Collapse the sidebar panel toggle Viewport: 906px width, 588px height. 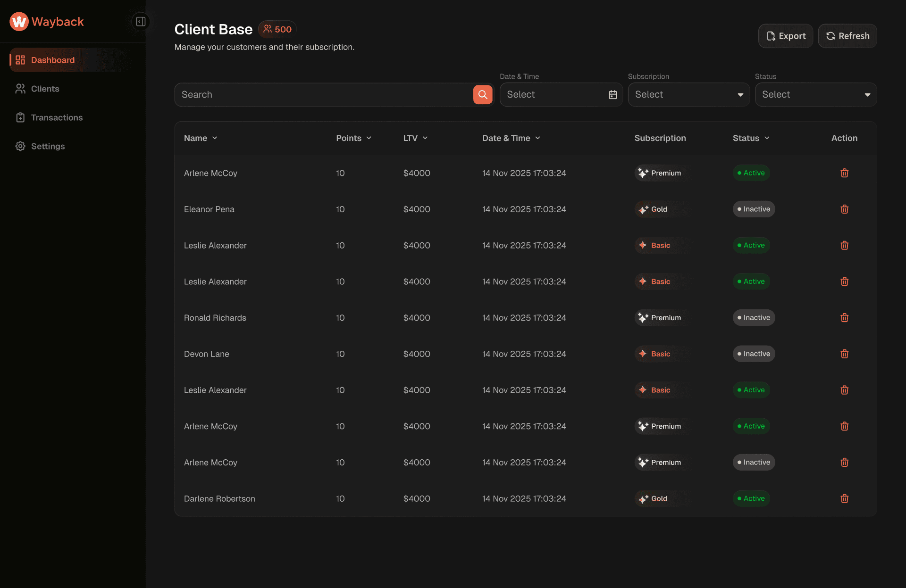(141, 22)
